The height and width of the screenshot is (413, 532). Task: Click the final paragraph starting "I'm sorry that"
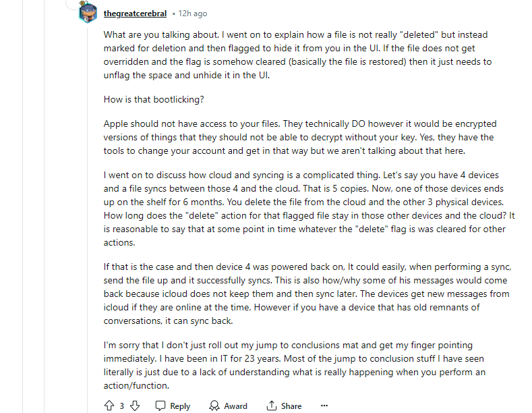point(297,365)
